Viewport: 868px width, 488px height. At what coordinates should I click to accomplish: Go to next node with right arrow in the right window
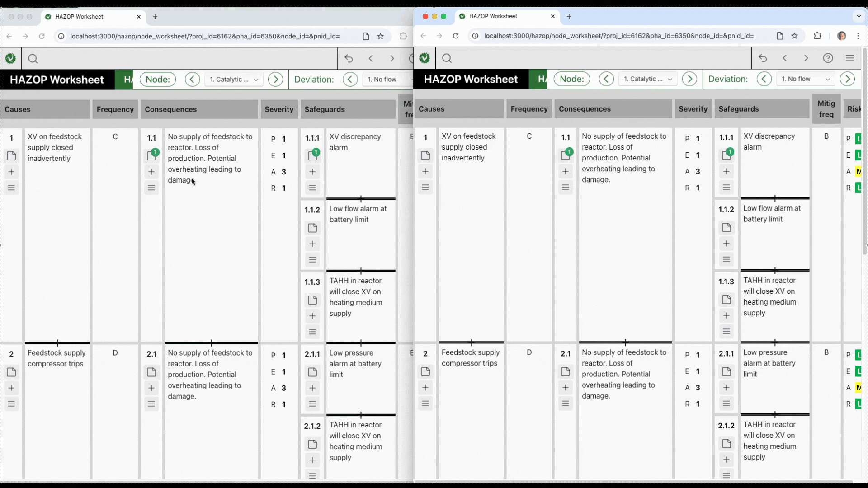(x=689, y=79)
